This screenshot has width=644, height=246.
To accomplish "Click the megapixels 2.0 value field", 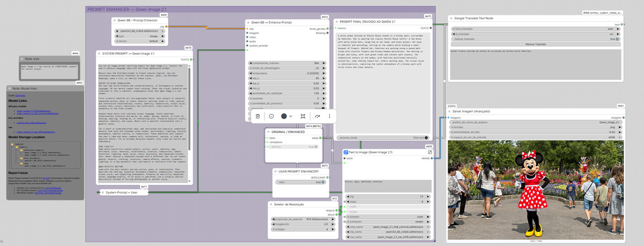I will (x=304, y=225).
